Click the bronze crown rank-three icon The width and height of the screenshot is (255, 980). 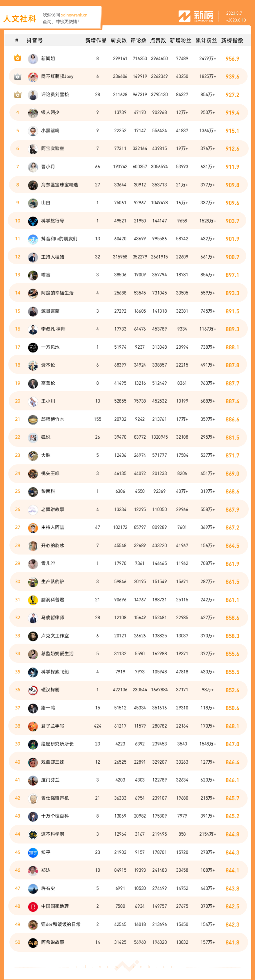17,94
